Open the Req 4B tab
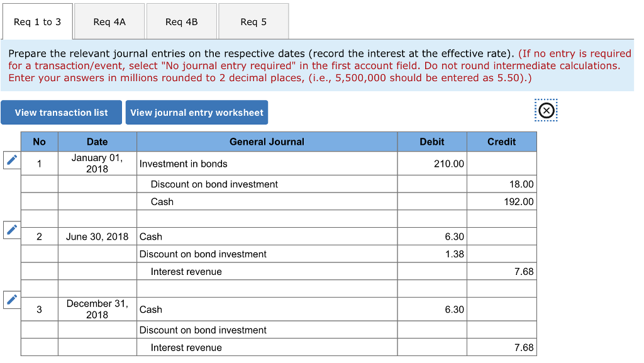 pyautogui.click(x=182, y=22)
